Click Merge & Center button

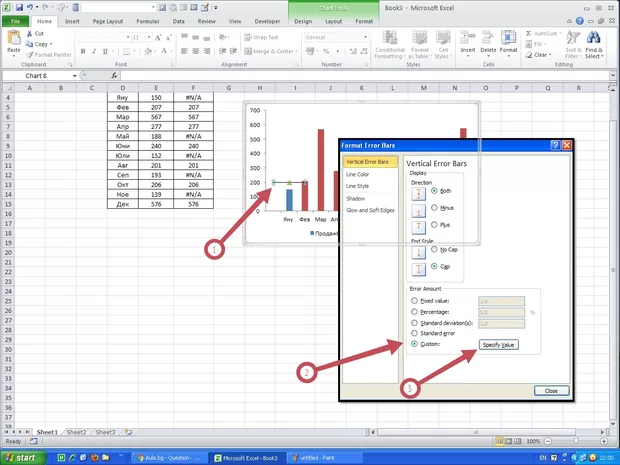pos(269,51)
